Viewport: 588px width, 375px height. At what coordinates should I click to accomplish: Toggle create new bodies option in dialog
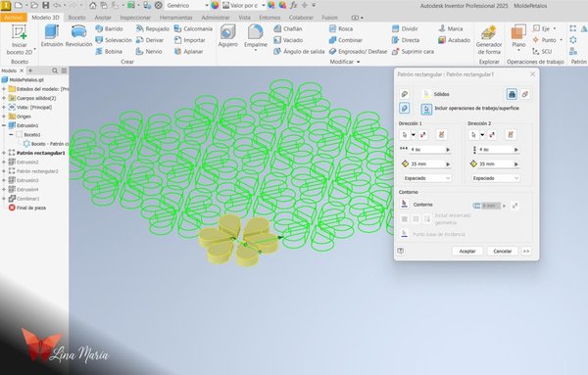[x=525, y=94]
